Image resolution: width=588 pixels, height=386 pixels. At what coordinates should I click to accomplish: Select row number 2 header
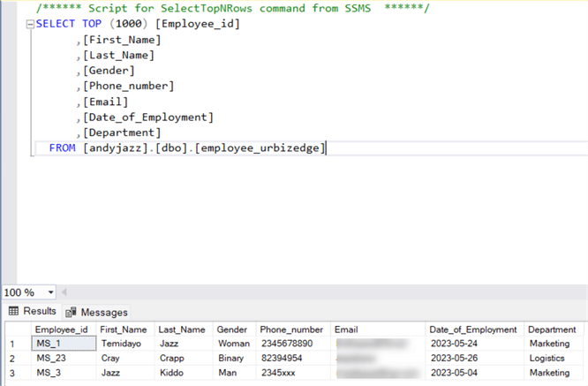pyautogui.click(x=18, y=359)
